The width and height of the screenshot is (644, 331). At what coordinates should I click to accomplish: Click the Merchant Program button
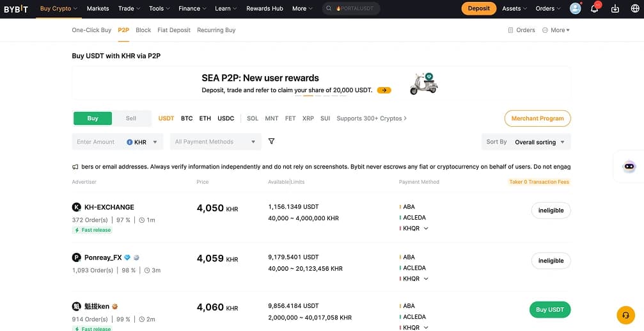pyautogui.click(x=538, y=118)
